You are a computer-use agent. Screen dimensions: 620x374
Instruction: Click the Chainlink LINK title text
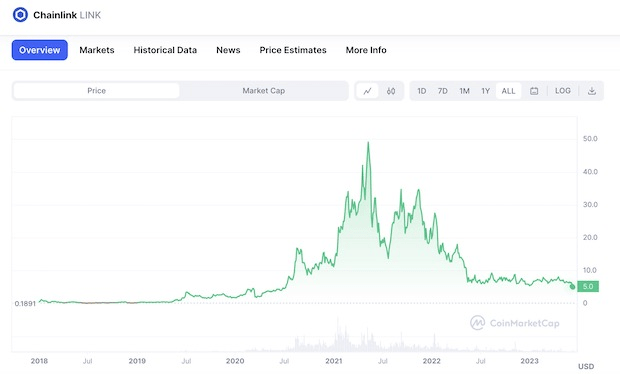67,15
